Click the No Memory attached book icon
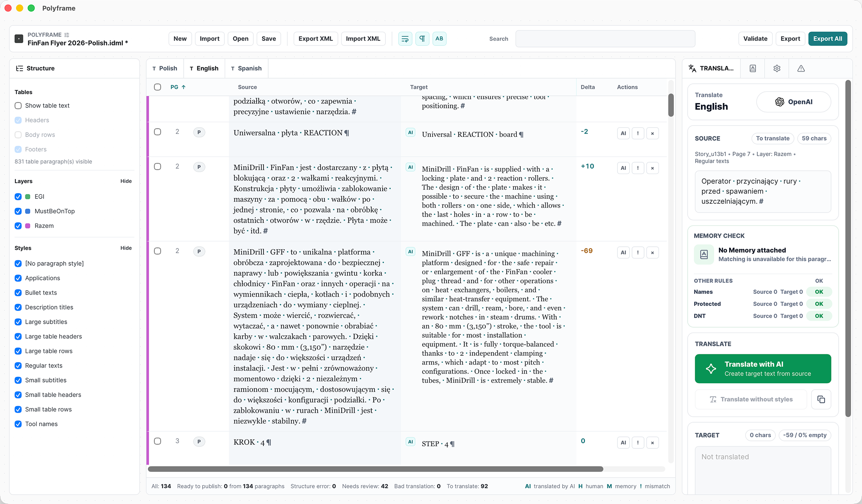Screen dimensions: 862x504 tap(704, 254)
